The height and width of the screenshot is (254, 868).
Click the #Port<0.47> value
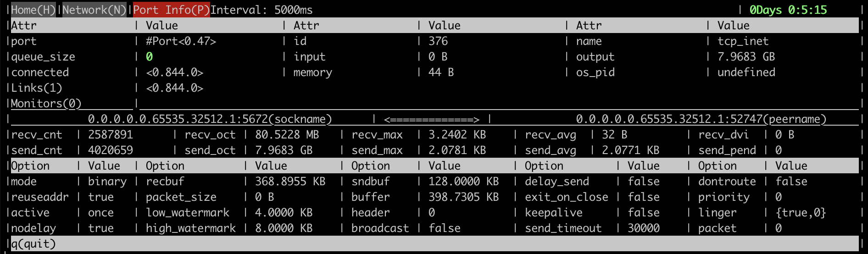click(181, 41)
